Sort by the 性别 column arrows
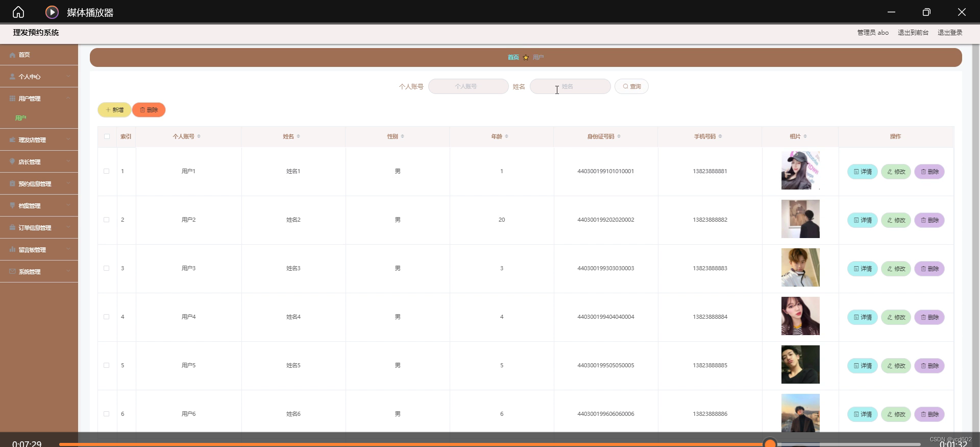980x447 pixels. tap(403, 136)
